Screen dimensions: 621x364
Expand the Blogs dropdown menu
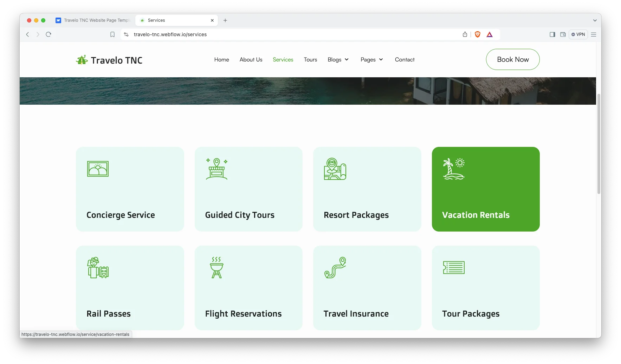click(338, 60)
